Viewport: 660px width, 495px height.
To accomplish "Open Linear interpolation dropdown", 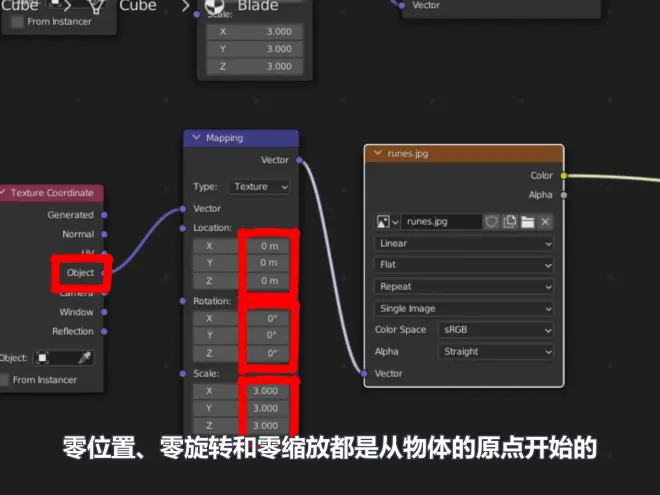I will tap(464, 243).
